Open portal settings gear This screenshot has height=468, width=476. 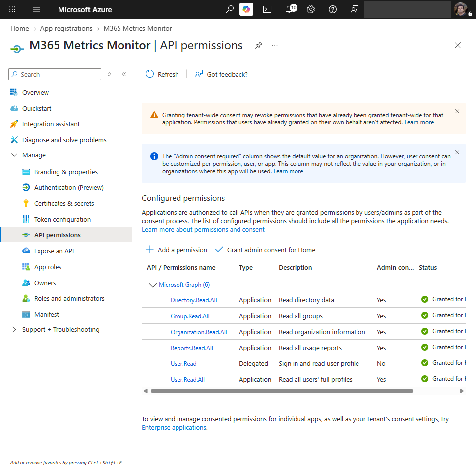310,9
